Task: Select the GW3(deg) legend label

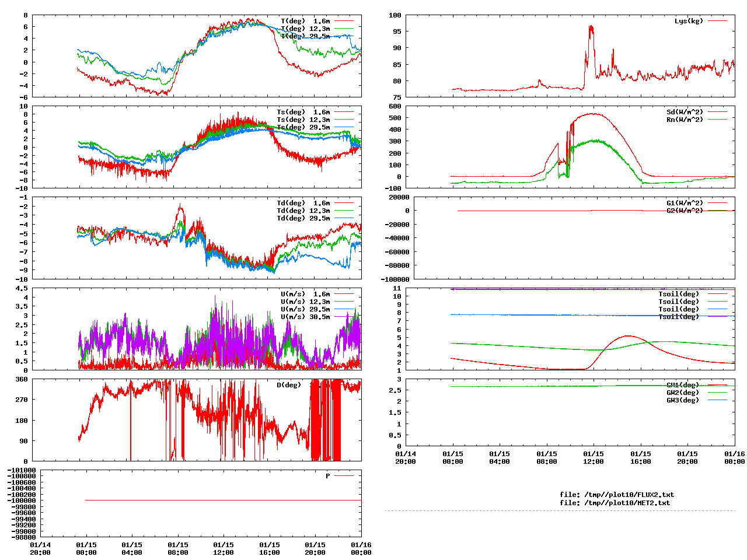Action: tap(683, 400)
